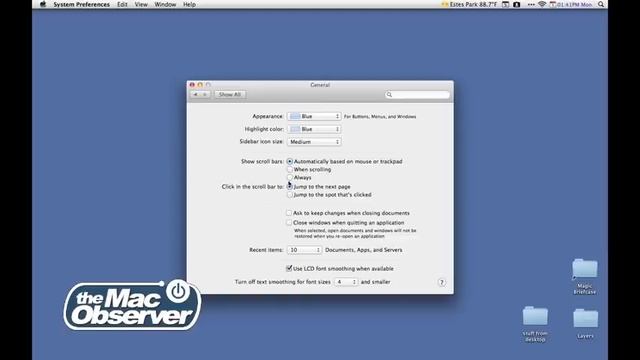Uncheck 'Use LCD font smoothing when available'
The width and height of the screenshot is (640, 360).
point(289,268)
